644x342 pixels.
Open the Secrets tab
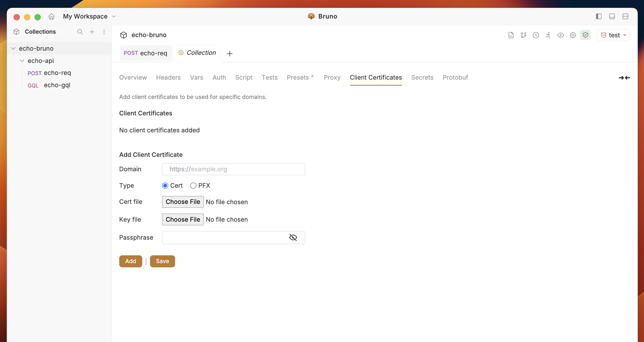(x=422, y=77)
